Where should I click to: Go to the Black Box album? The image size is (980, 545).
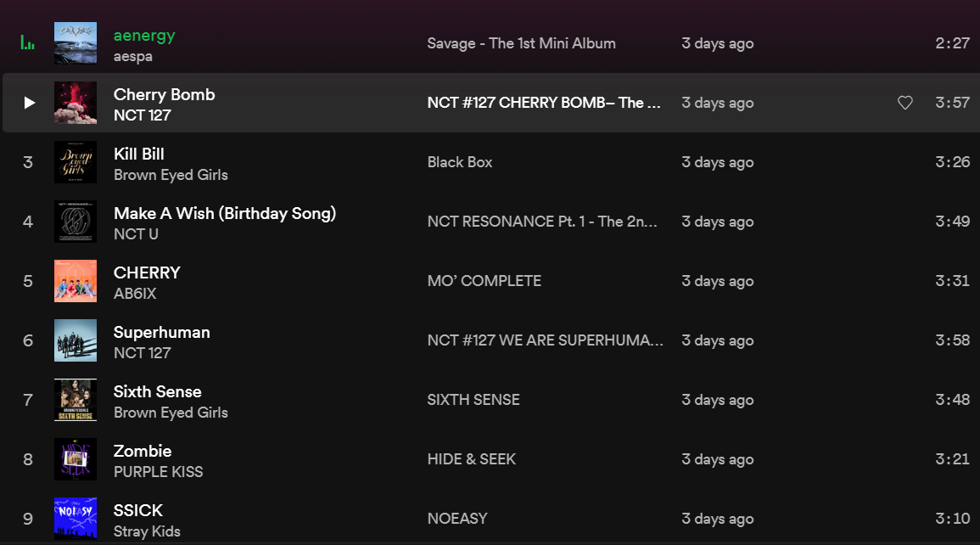point(460,162)
